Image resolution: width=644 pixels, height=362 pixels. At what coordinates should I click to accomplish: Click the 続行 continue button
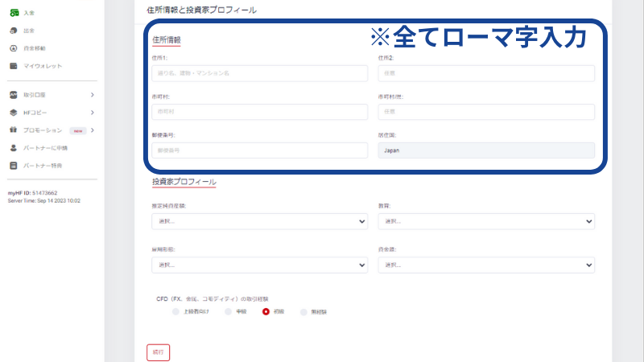coord(158,352)
